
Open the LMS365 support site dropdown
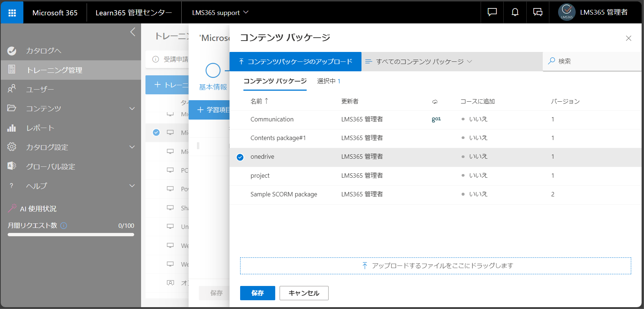(220, 12)
